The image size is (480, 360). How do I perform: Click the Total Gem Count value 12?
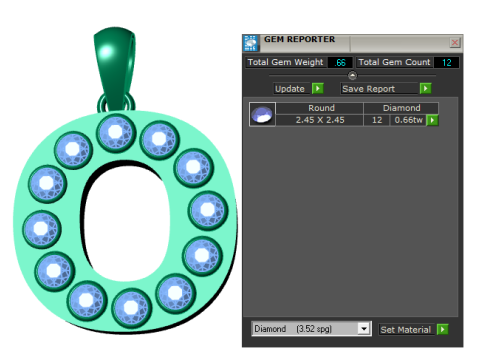[446, 62]
